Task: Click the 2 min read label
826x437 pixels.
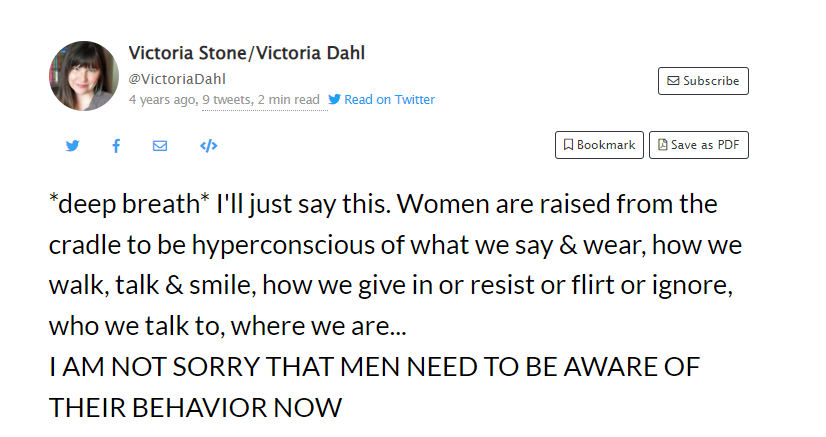Action: coord(289,100)
